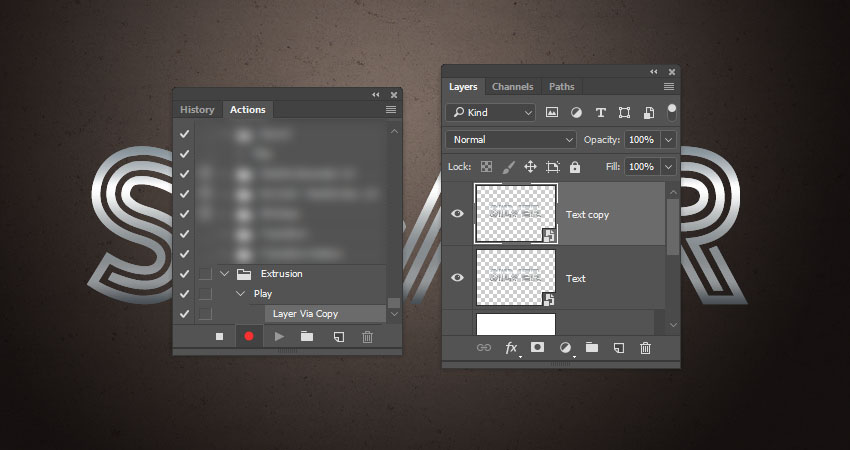
Task: Create new fill or adjustment layer
Action: (x=565, y=347)
